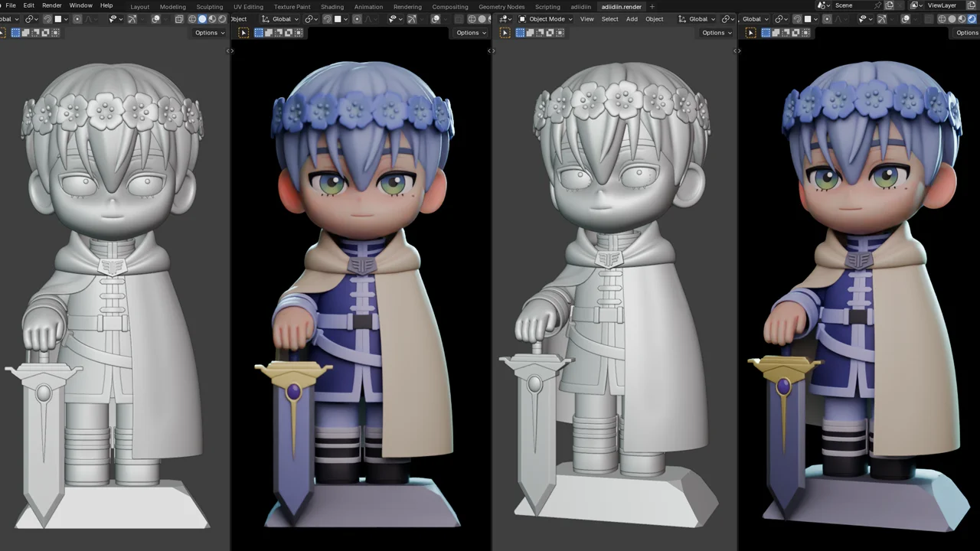Image resolution: width=980 pixels, height=551 pixels.
Task: Open viewport overlays icon in second viewport
Action: (x=436, y=19)
